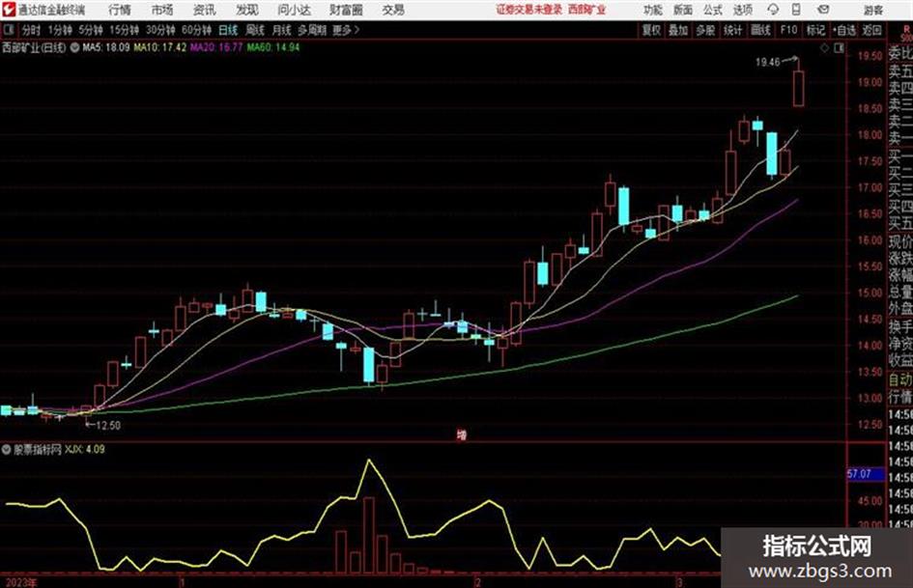The image size is (913, 588).
Task: Click the MA60: 14.94 value label
Action: 273,47
